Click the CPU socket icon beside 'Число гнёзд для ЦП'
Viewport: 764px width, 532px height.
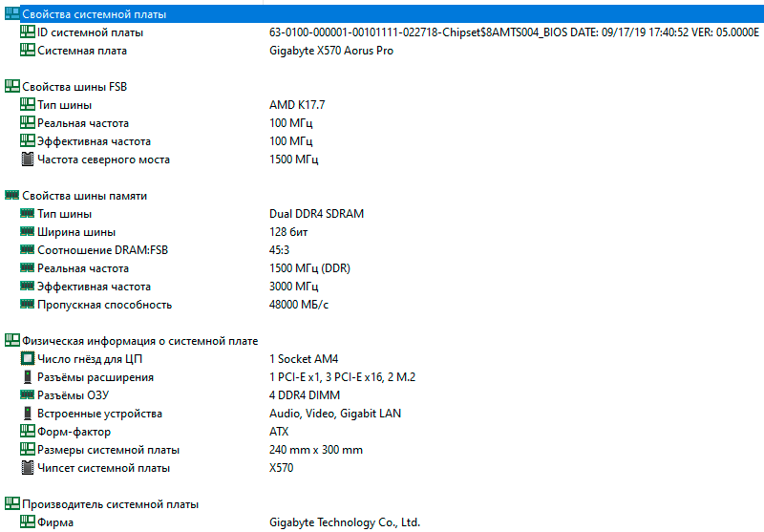click(28, 358)
